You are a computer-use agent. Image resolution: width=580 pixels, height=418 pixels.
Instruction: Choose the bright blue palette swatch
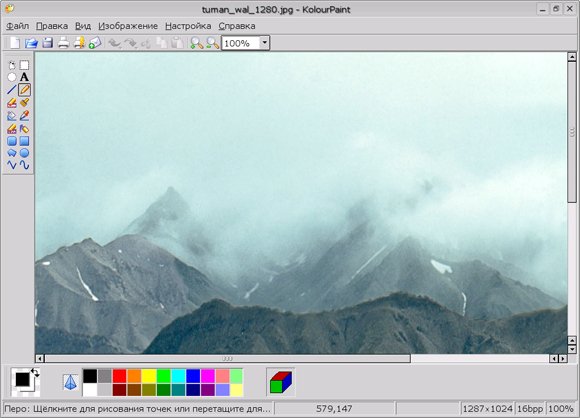coord(193,376)
